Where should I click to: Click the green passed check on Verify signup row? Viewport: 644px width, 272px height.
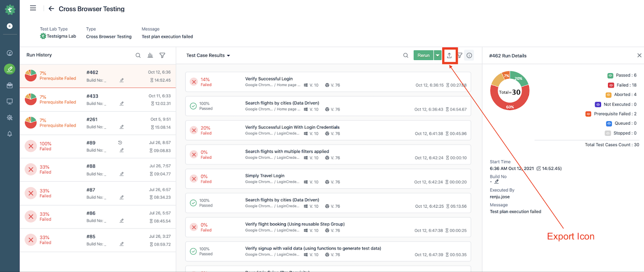click(193, 252)
